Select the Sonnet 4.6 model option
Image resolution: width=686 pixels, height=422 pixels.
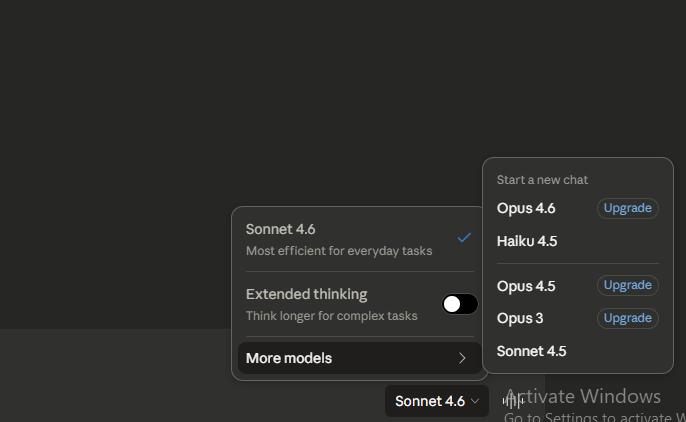(x=359, y=240)
